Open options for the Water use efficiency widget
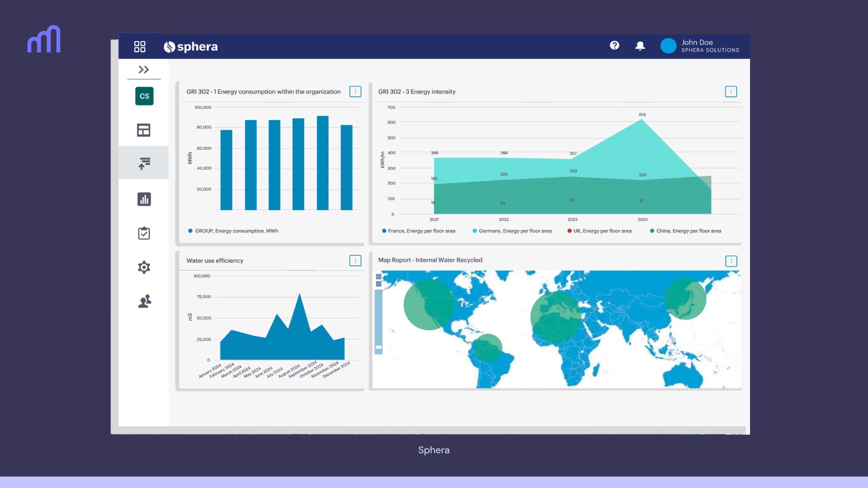The image size is (868, 488). 355,261
